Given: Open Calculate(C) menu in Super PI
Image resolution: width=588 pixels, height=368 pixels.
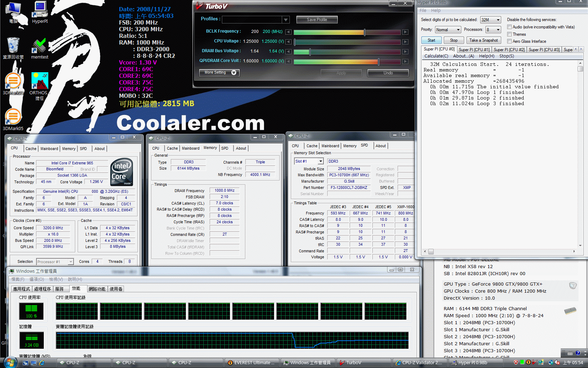Looking at the screenshot, I should [436, 56].
